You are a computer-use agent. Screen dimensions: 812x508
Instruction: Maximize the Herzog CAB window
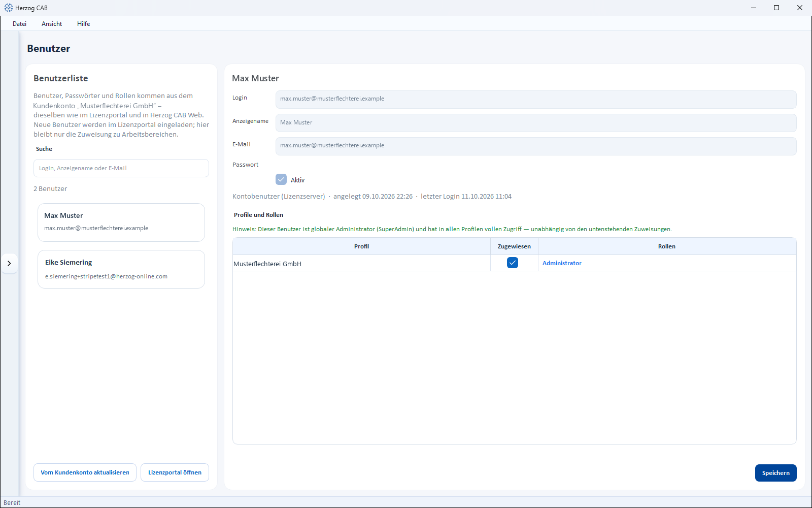point(776,8)
